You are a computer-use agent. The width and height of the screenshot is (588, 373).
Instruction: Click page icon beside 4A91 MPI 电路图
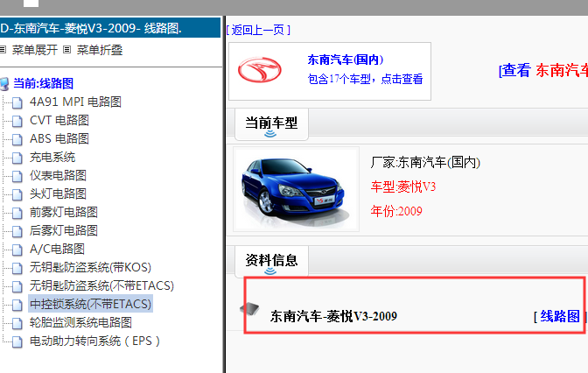point(17,102)
